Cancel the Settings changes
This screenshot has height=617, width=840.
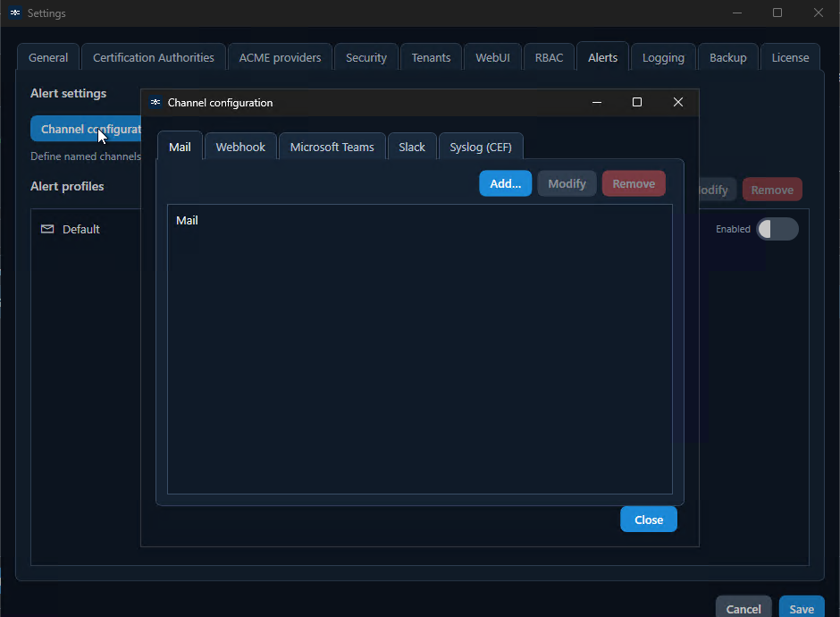pos(743,608)
